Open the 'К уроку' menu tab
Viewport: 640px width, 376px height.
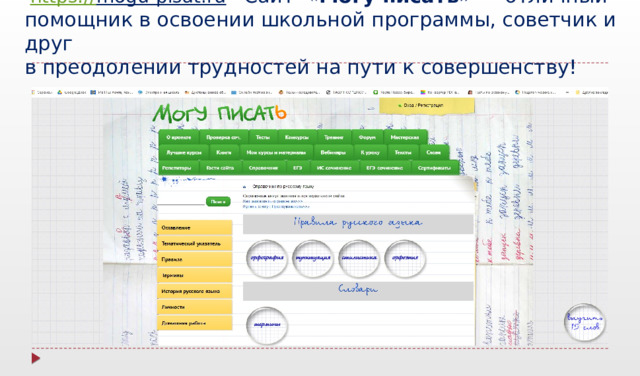370,152
